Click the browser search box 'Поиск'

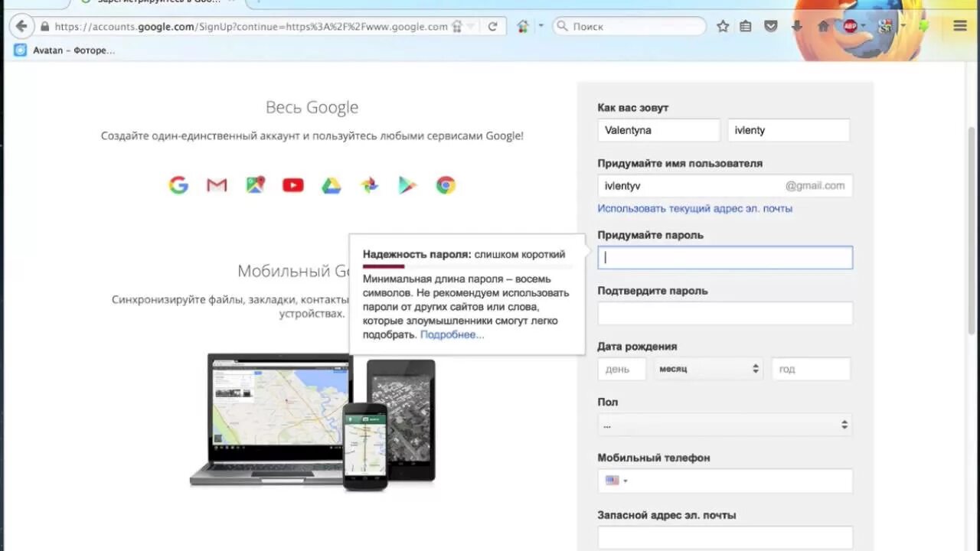point(629,26)
